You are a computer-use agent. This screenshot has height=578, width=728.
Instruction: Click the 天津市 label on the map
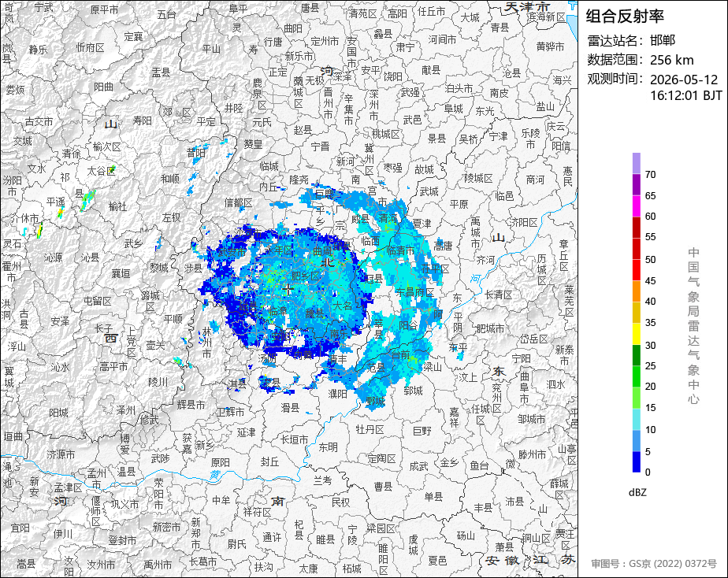(527, 6)
